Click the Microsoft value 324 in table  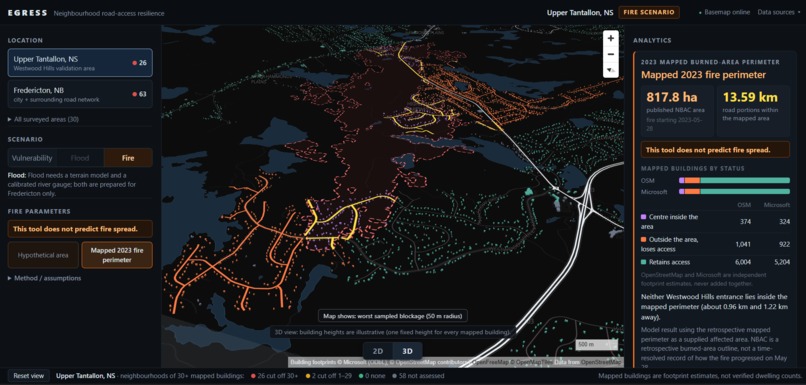[x=783, y=222]
